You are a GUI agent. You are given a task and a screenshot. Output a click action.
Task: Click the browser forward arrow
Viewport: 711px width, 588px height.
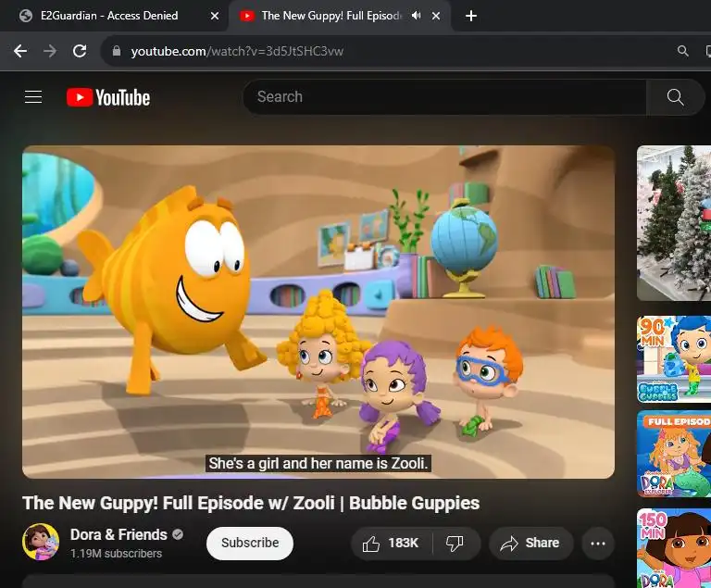coord(50,51)
